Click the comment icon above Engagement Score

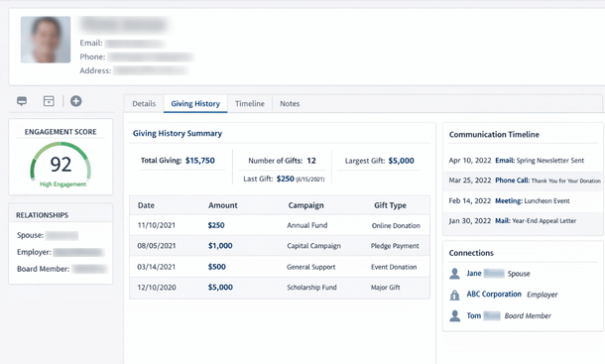pyautogui.click(x=22, y=101)
